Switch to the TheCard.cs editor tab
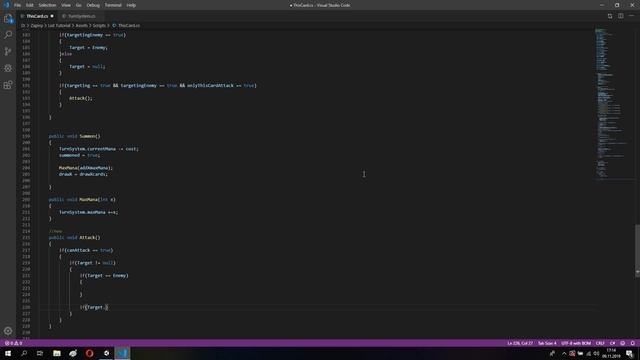Viewport: 640px width, 360px height. click(37, 16)
